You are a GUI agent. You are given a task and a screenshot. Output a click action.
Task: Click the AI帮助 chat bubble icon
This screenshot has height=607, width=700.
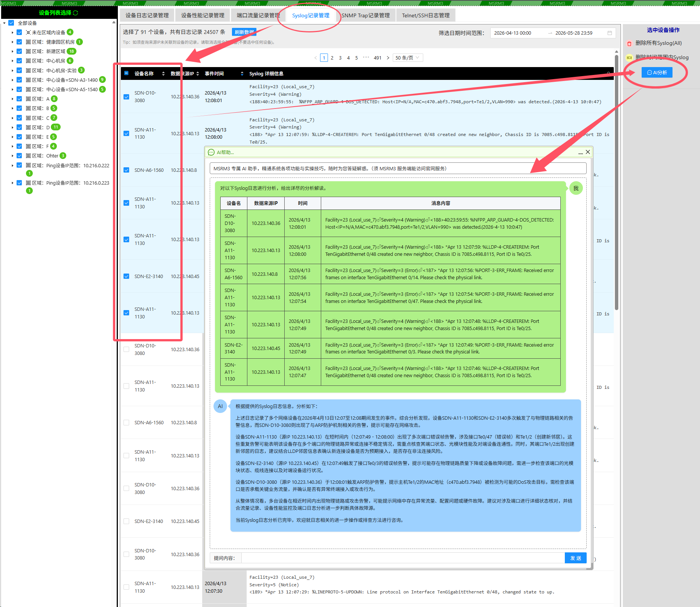[x=211, y=152]
